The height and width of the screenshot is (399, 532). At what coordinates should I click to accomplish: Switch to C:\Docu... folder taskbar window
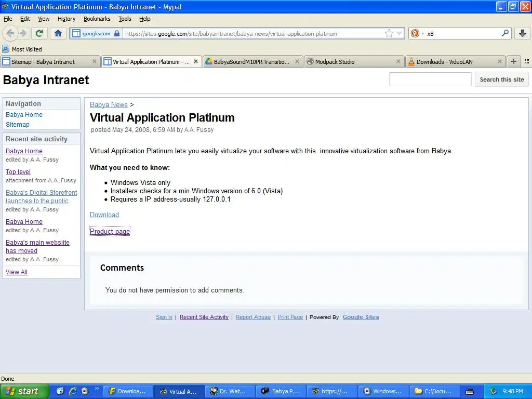[x=434, y=391]
